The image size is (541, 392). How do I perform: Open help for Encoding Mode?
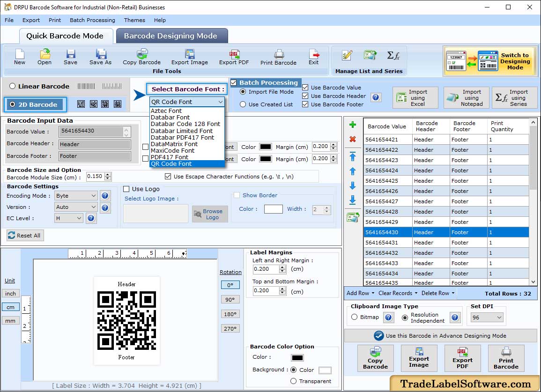pyautogui.click(x=105, y=196)
